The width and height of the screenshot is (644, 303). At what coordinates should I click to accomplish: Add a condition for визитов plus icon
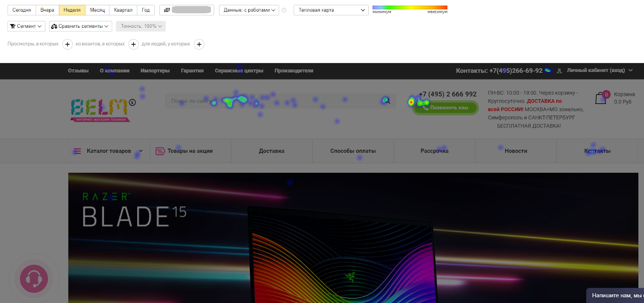pyautogui.click(x=134, y=44)
